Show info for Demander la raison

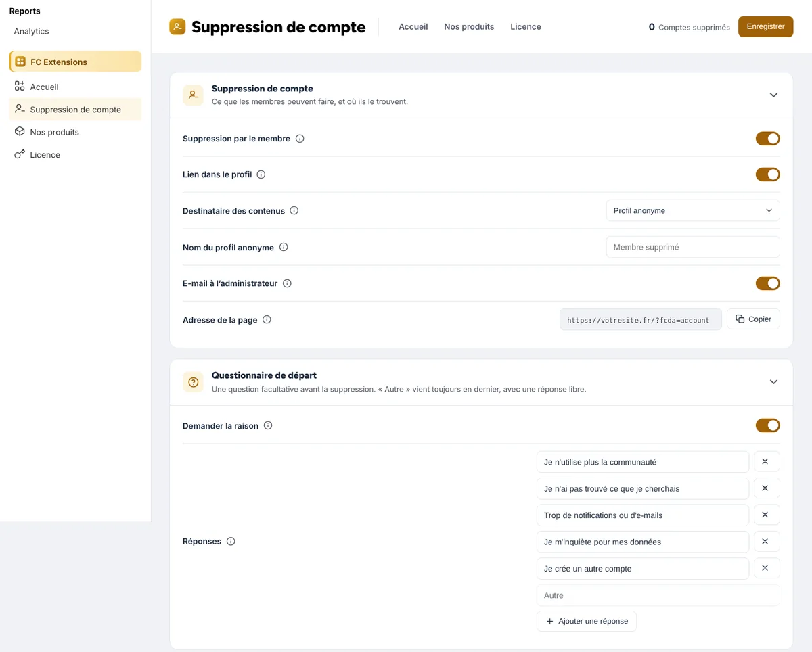point(268,425)
